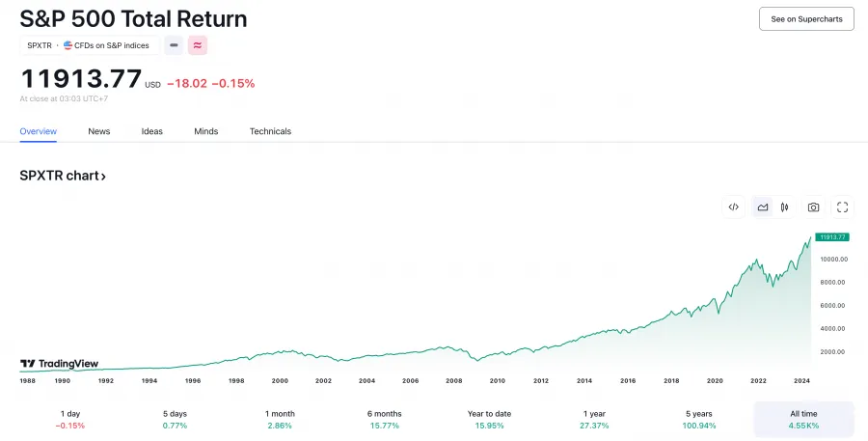Click the −18.02 −0.15% change text
868x441 pixels.
pyautogui.click(x=211, y=84)
